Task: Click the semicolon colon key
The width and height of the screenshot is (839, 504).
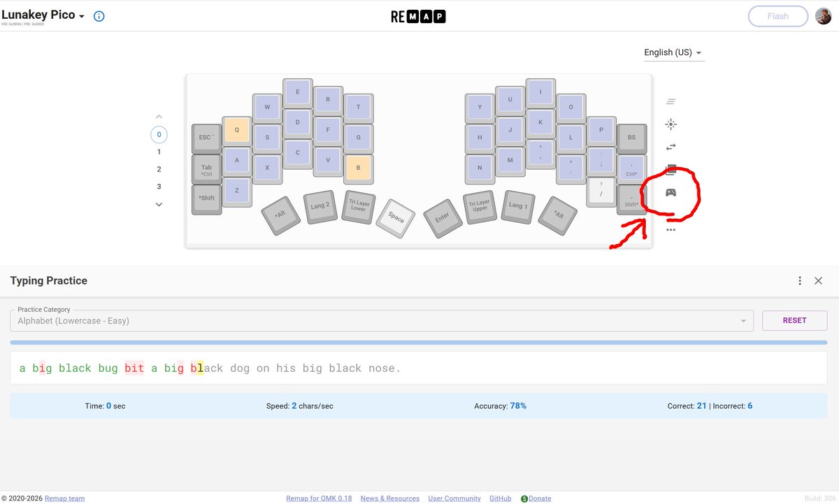Action: point(601,161)
